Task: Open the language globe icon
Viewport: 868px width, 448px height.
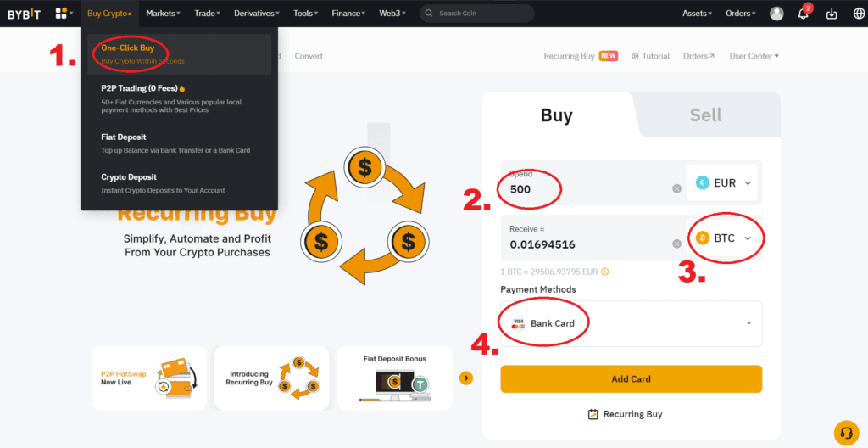Action: coord(855,14)
